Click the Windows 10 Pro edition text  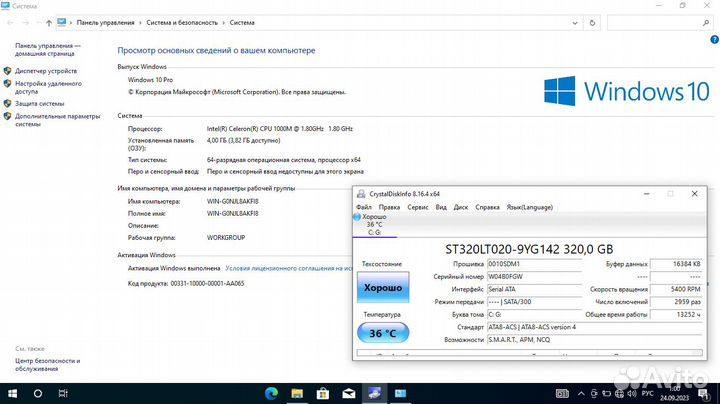click(x=150, y=79)
